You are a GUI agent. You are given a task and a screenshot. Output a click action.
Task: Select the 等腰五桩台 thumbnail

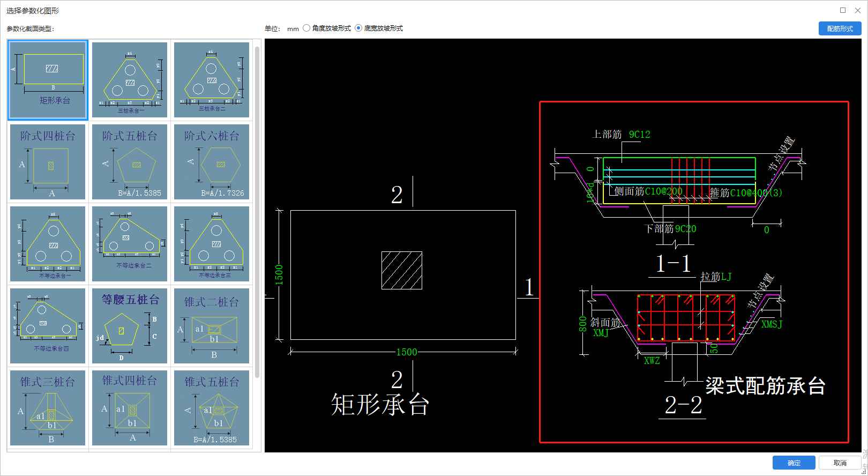[x=130, y=326]
